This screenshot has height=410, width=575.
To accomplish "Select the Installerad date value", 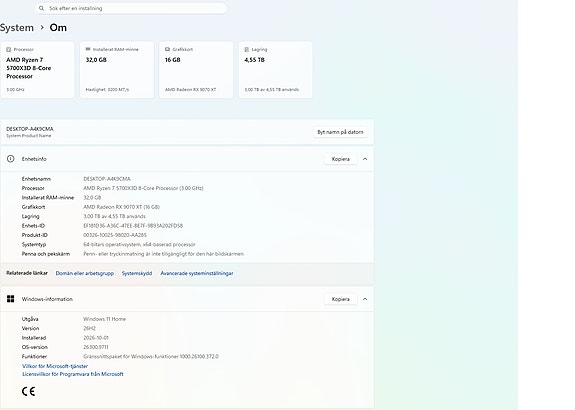I will click(96, 338).
